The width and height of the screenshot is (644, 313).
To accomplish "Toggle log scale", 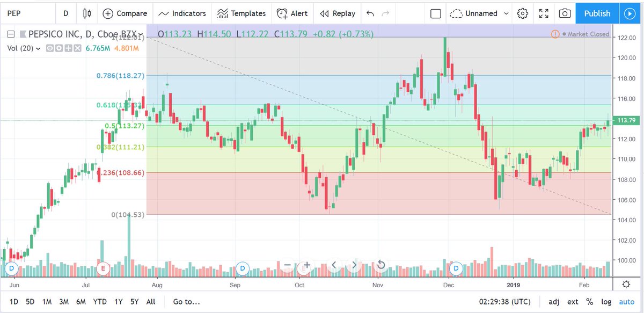I will [x=606, y=302].
